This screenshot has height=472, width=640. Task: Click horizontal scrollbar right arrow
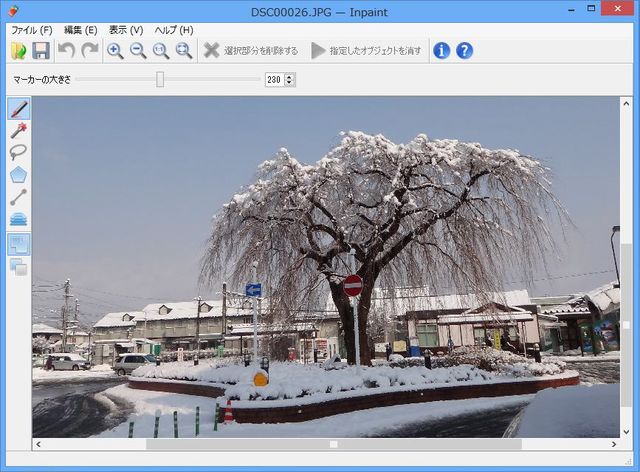click(x=614, y=444)
